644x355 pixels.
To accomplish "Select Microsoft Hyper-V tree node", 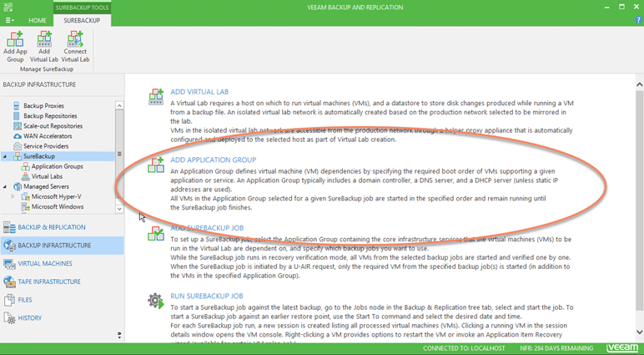I will [x=56, y=196].
